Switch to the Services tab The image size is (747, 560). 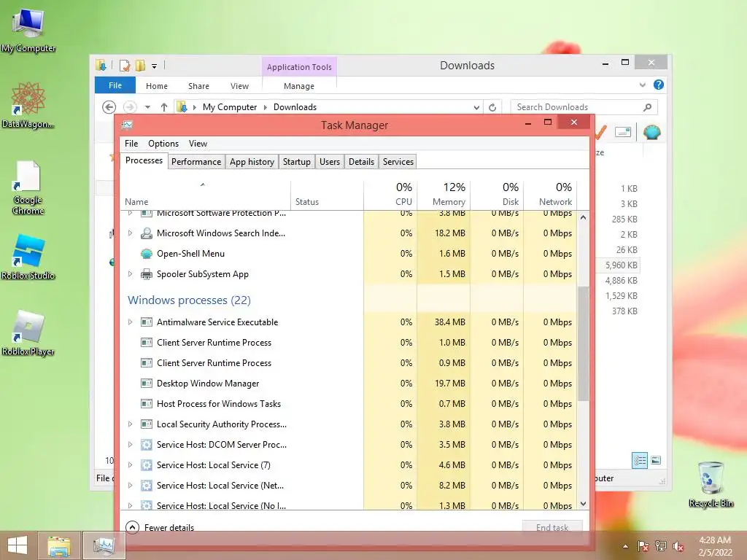tap(398, 161)
